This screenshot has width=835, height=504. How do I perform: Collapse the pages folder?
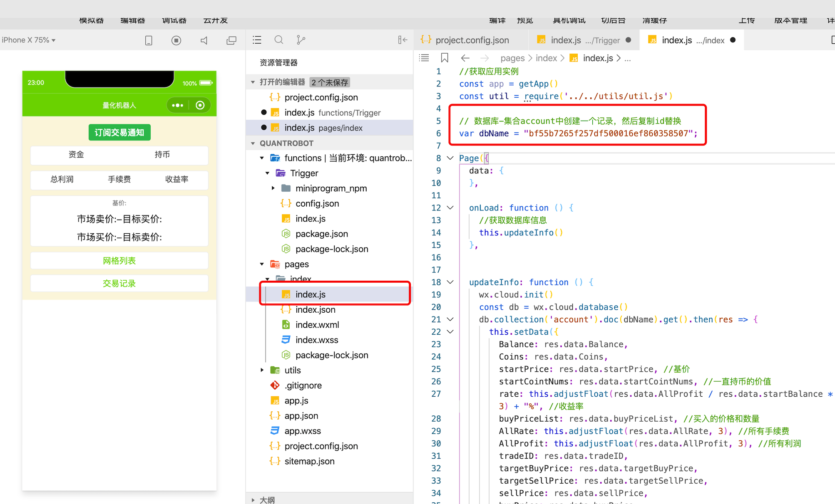click(x=262, y=264)
